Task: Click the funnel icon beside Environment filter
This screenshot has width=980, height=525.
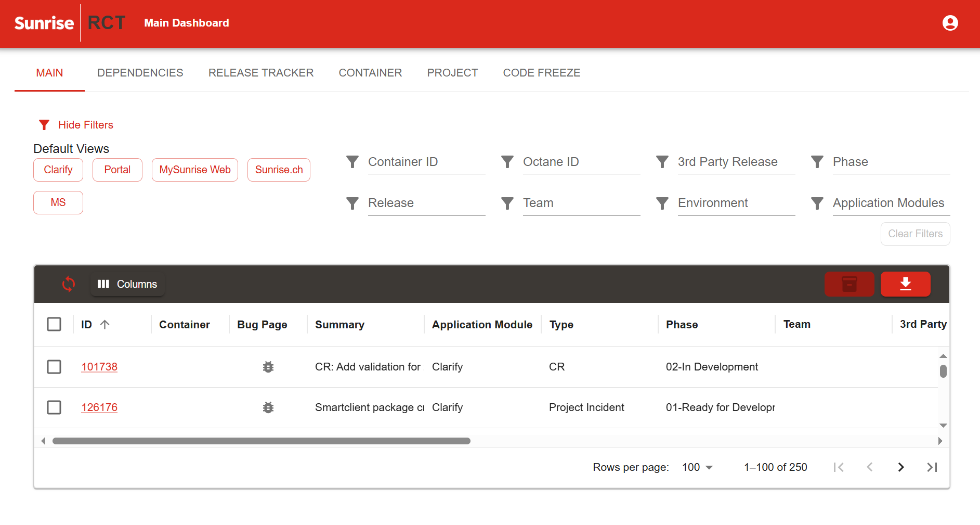Action: (662, 203)
